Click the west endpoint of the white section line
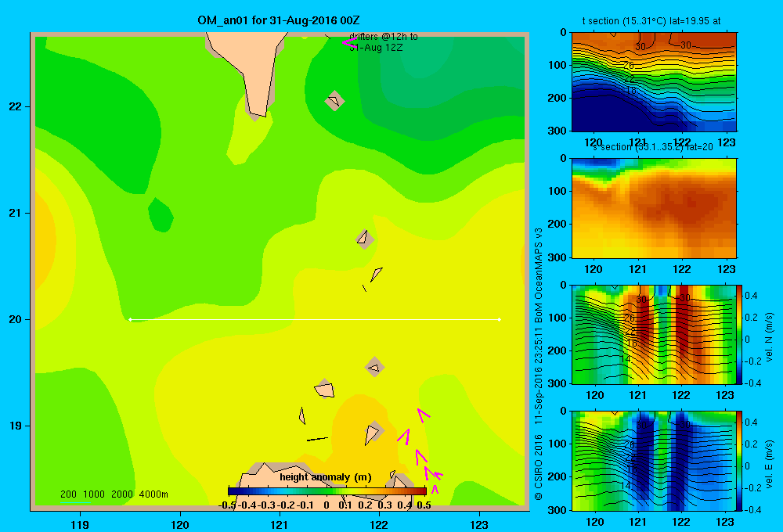Viewport: 783px width, 532px height. tap(130, 319)
